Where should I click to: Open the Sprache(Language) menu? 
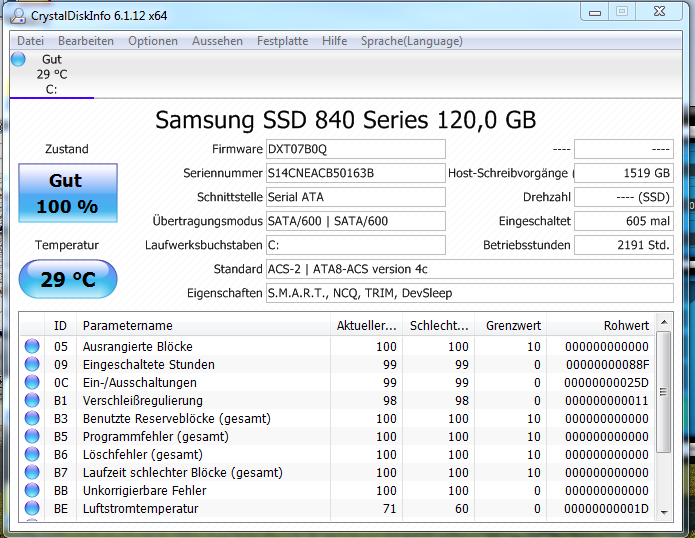pyautogui.click(x=411, y=41)
